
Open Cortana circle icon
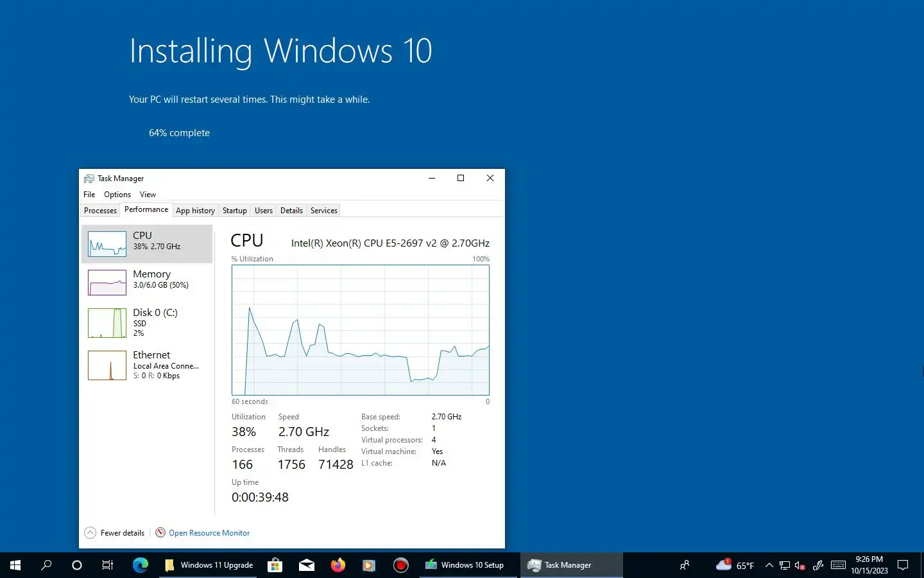pos(77,565)
